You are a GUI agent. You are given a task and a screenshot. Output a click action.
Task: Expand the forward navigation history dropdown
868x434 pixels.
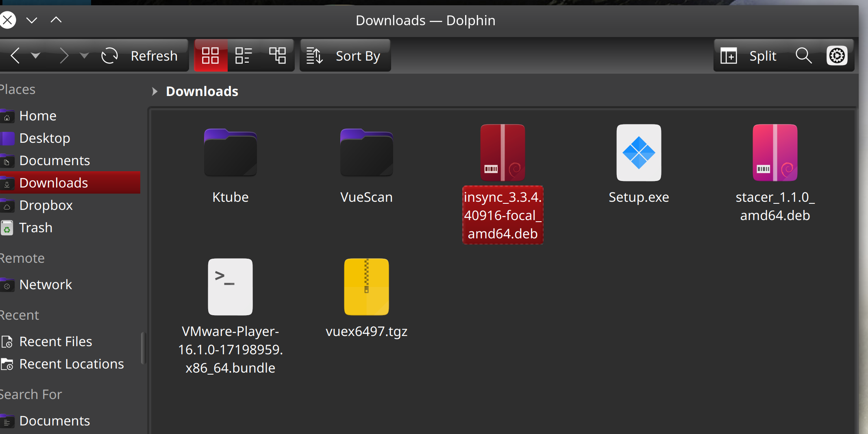84,55
